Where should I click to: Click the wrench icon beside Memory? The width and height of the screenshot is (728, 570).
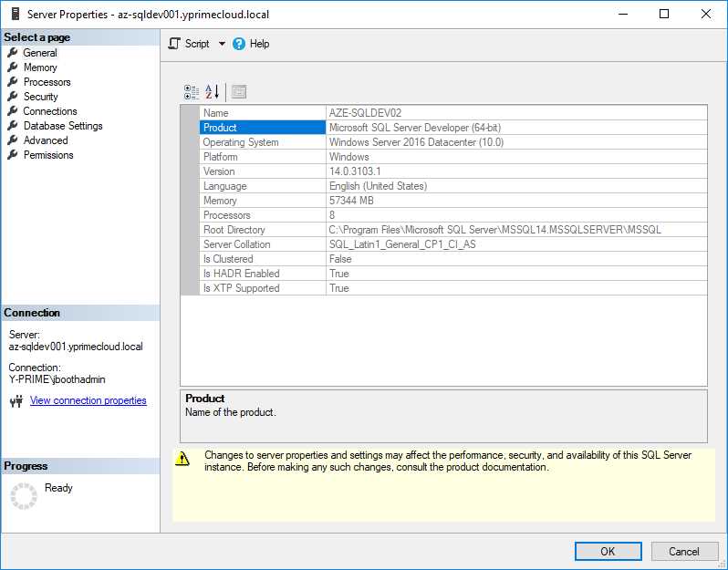tap(13, 67)
